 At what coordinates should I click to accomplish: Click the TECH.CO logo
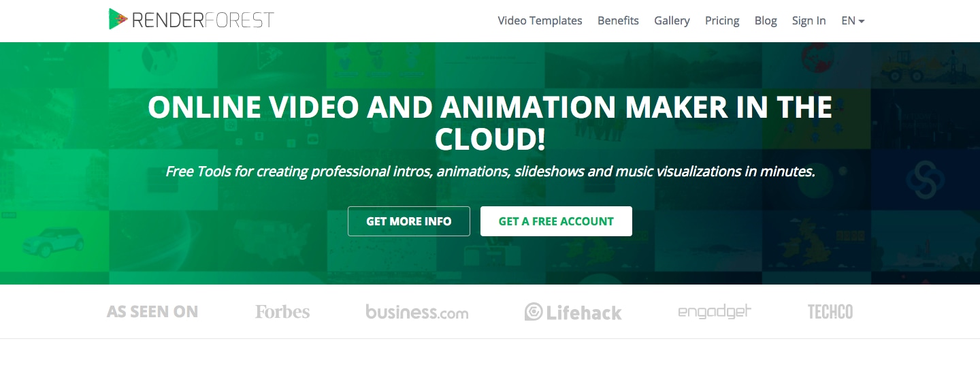830,312
